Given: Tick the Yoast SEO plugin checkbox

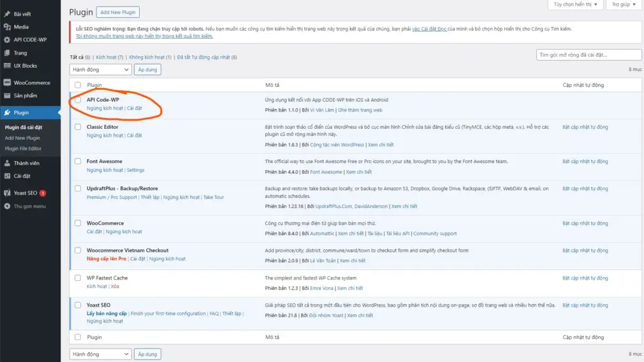Looking at the screenshot, I should [x=78, y=305].
